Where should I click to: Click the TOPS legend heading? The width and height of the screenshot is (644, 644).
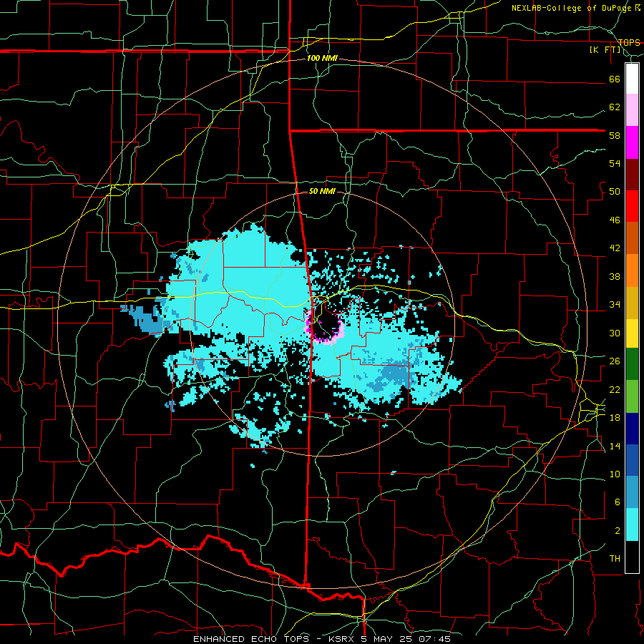(629, 42)
